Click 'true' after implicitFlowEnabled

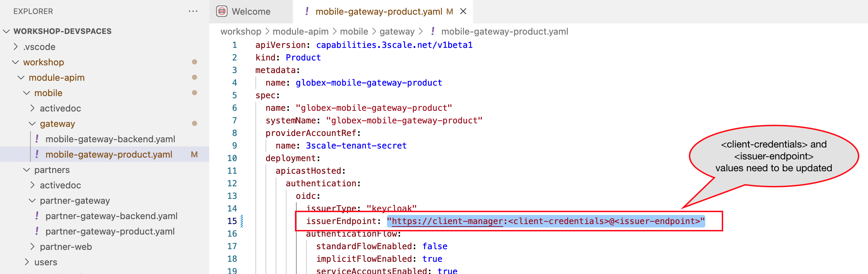tap(432, 259)
